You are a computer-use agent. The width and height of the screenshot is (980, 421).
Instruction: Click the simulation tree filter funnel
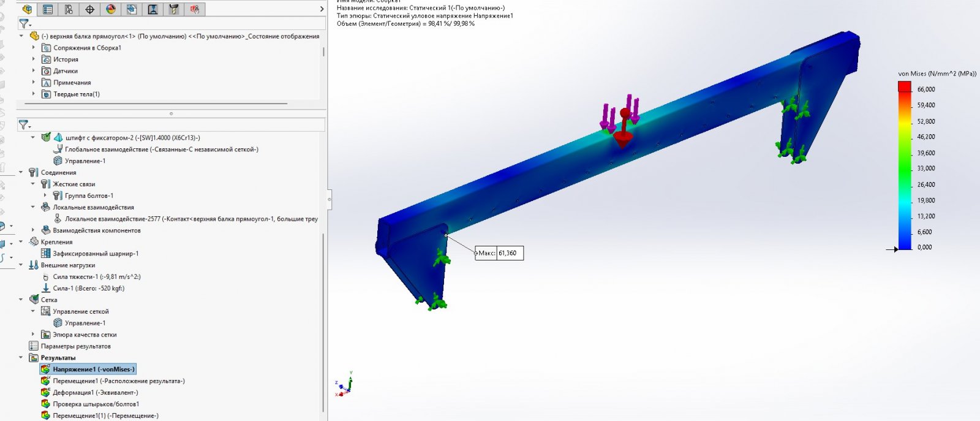click(24, 125)
